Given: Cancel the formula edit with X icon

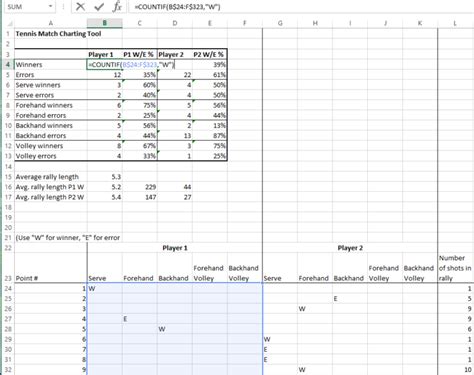Looking at the screenshot, I should [x=80, y=6].
